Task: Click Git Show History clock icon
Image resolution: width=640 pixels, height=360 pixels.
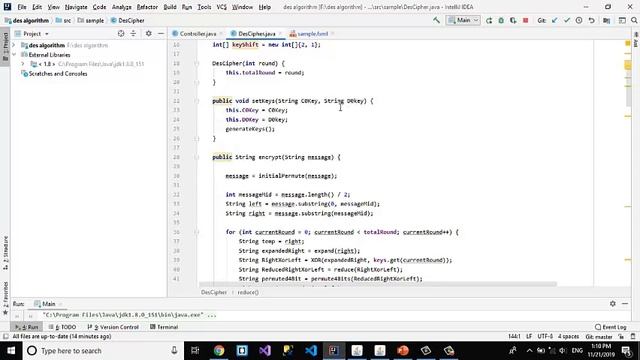Action: click(x=579, y=20)
